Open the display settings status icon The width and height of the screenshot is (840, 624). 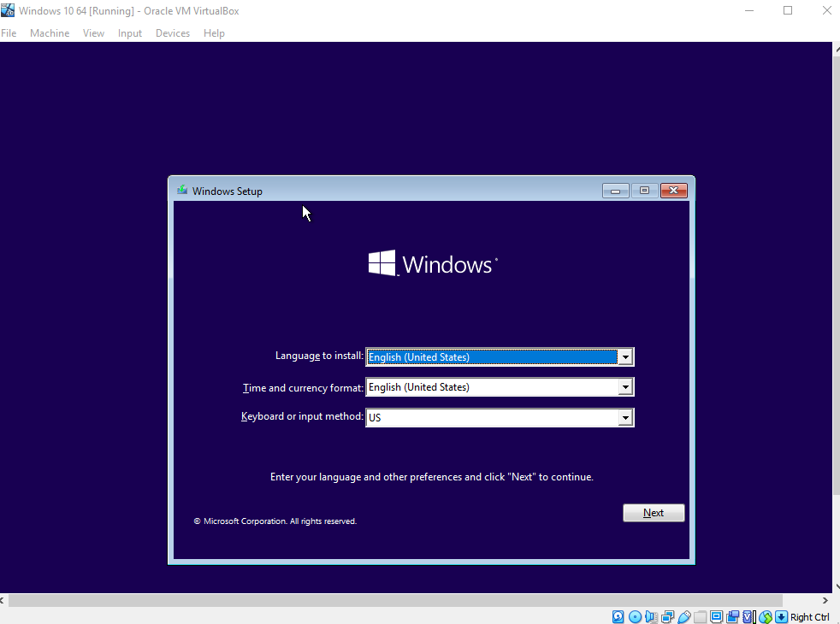tap(717, 616)
